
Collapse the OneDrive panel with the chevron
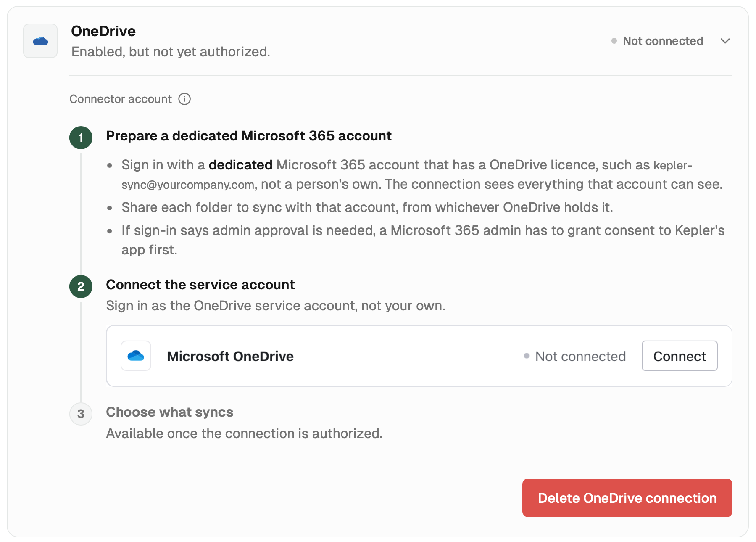[x=725, y=41]
